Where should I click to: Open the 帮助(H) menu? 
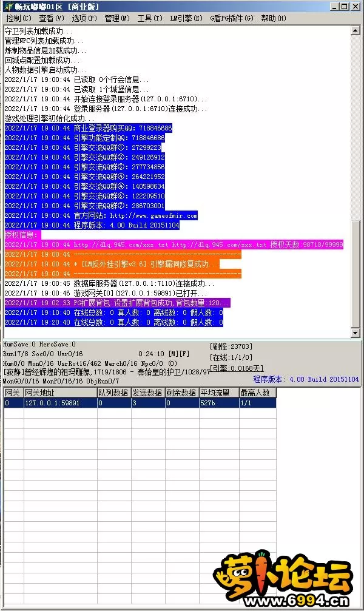pos(273,18)
